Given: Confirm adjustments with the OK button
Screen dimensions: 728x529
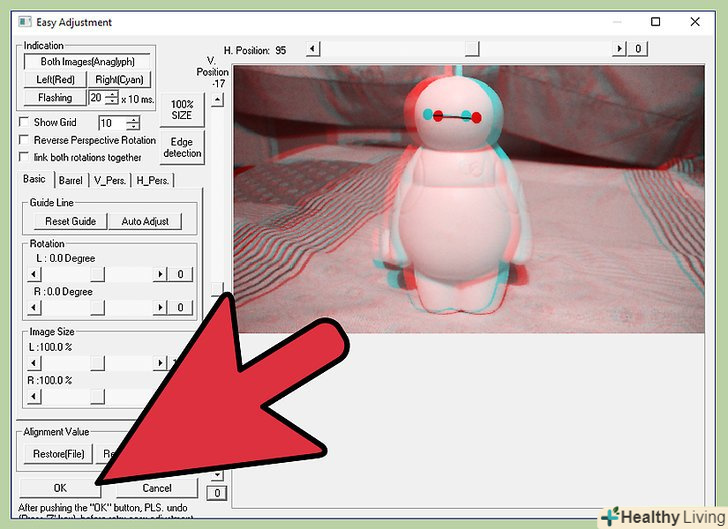Looking at the screenshot, I should 60,488.
